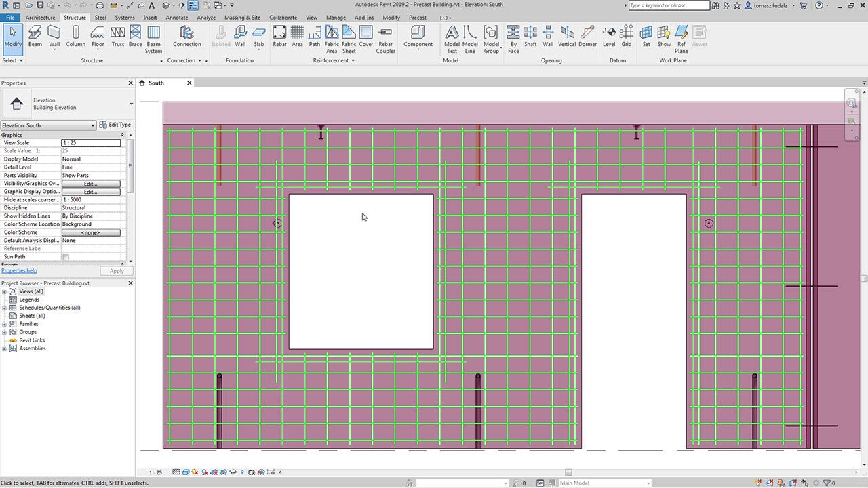Pick the Column tool
This screenshot has height=488, width=868.
pyautogui.click(x=76, y=37)
